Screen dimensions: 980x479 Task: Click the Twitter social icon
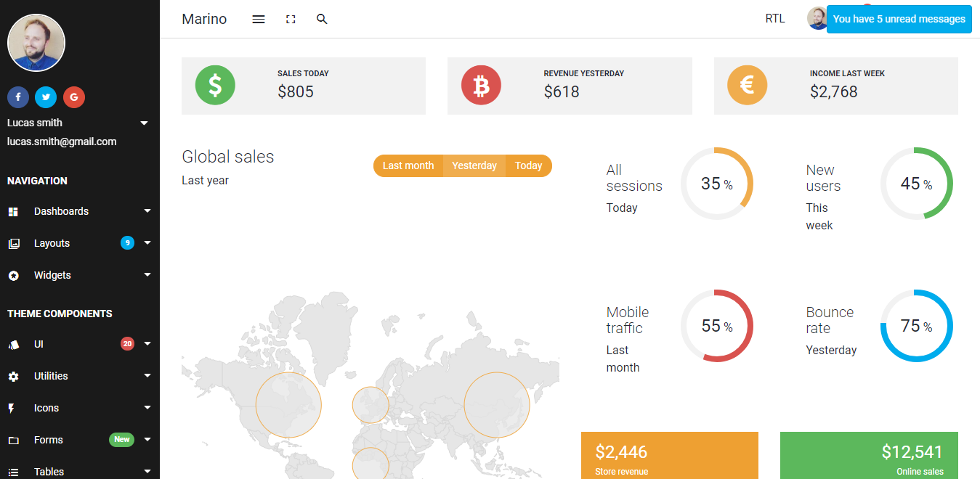(46, 97)
